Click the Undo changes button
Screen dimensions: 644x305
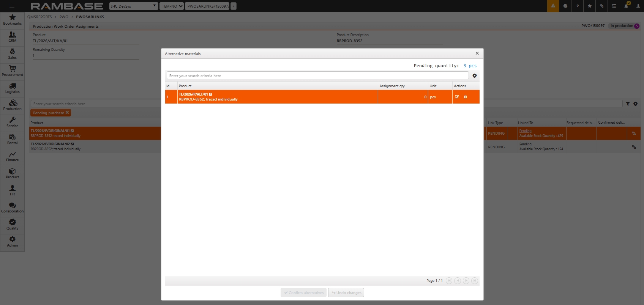346,292
